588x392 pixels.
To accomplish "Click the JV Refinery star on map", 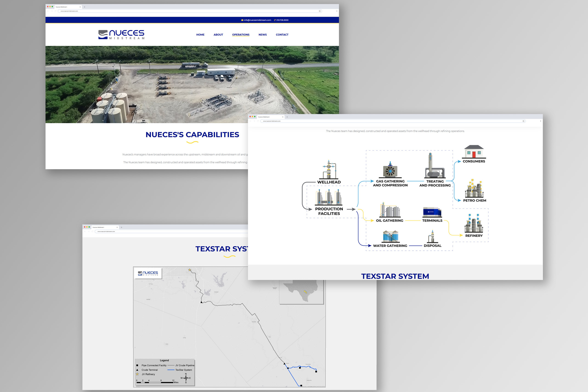I will point(190,270).
